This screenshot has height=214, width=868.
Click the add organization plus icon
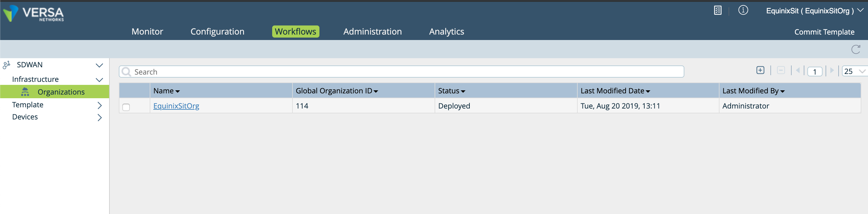point(760,70)
